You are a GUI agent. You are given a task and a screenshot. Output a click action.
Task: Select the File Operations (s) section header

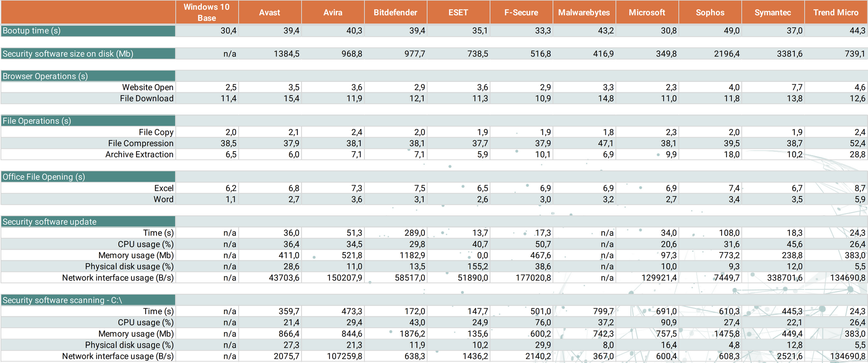pyautogui.click(x=88, y=121)
